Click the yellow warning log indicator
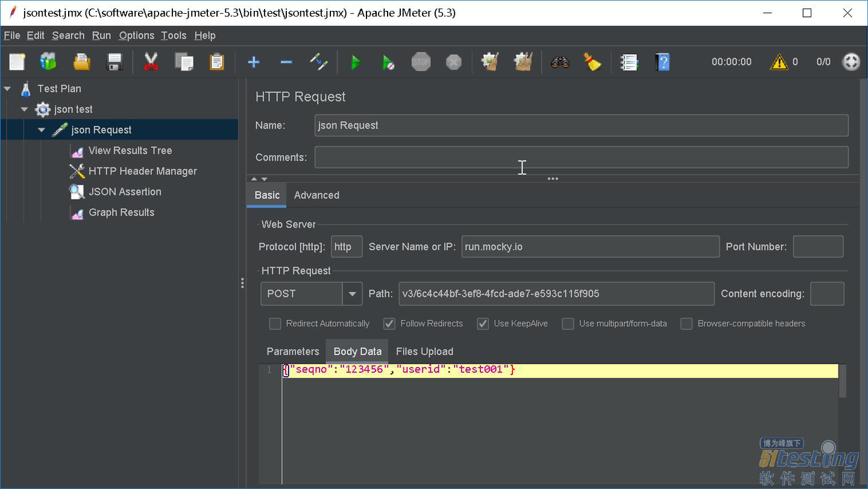This screenshot has height=489, width=868. (779, 62)
